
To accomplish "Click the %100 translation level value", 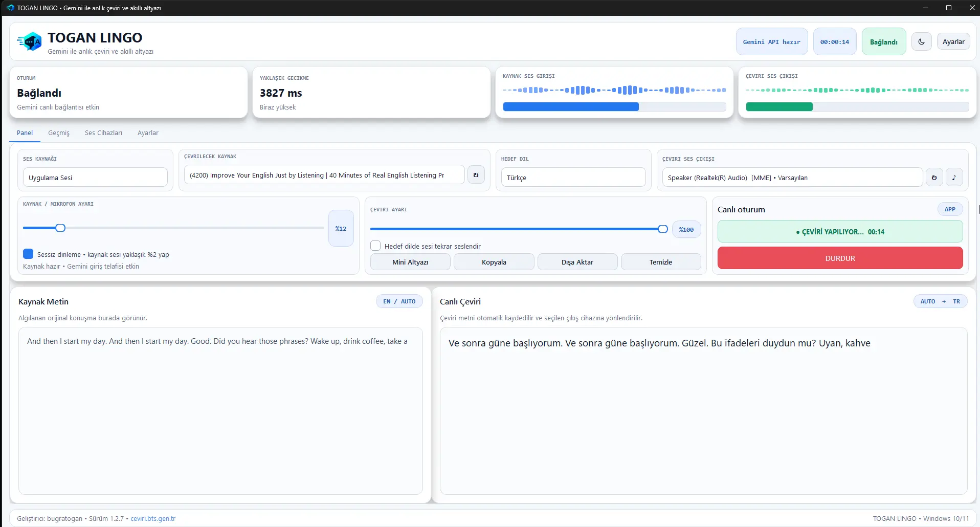I will [x=686, y=229].
